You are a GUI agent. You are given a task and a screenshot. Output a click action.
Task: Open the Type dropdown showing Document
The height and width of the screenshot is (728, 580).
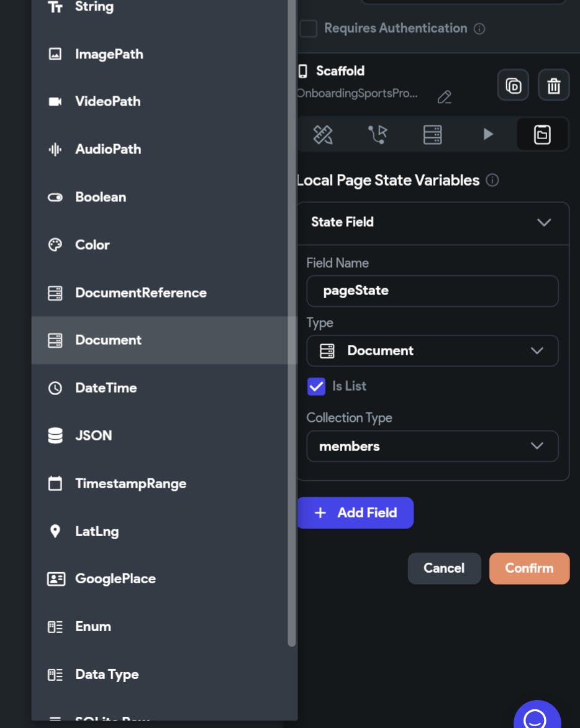(432, 351)
